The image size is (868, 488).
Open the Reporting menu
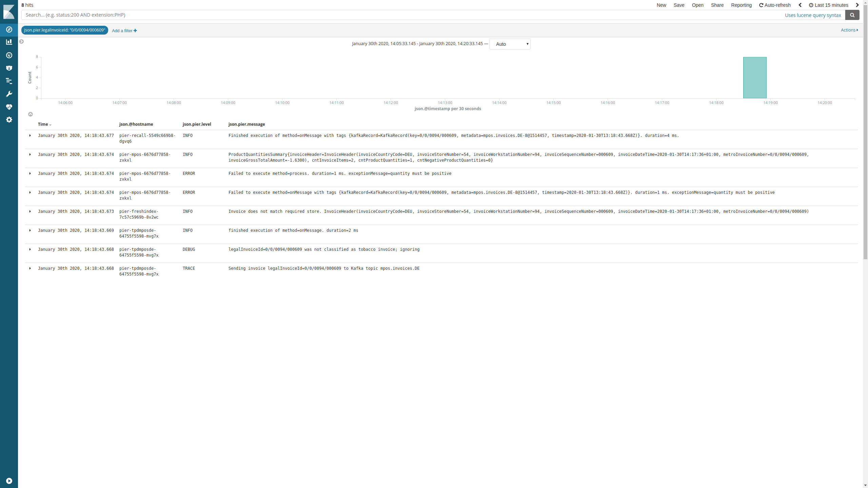point(742,5)
